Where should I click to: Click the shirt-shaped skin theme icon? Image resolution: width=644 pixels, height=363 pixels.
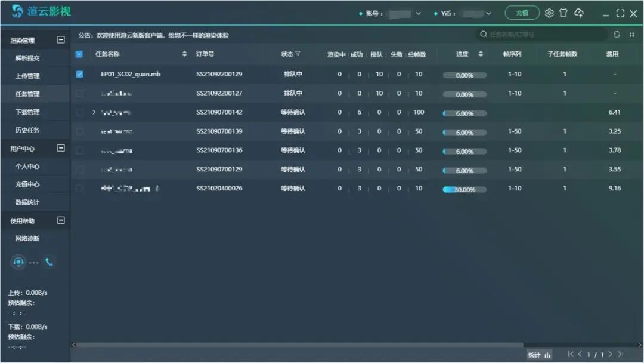tap(563, 13)
